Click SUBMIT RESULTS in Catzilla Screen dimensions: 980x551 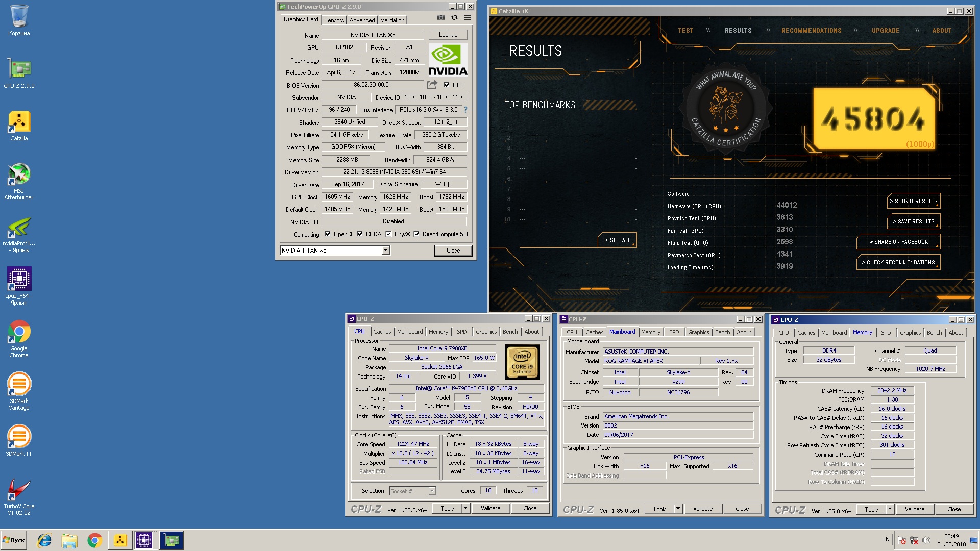(x=914, y=201)
